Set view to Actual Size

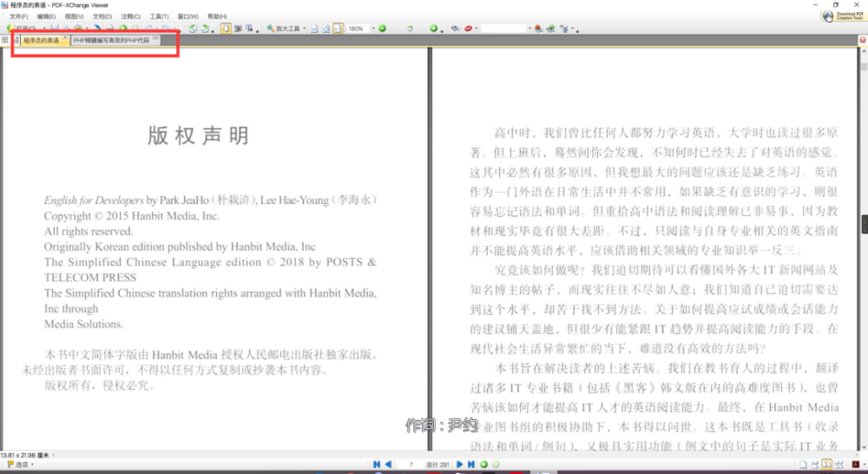click(314, 29)
